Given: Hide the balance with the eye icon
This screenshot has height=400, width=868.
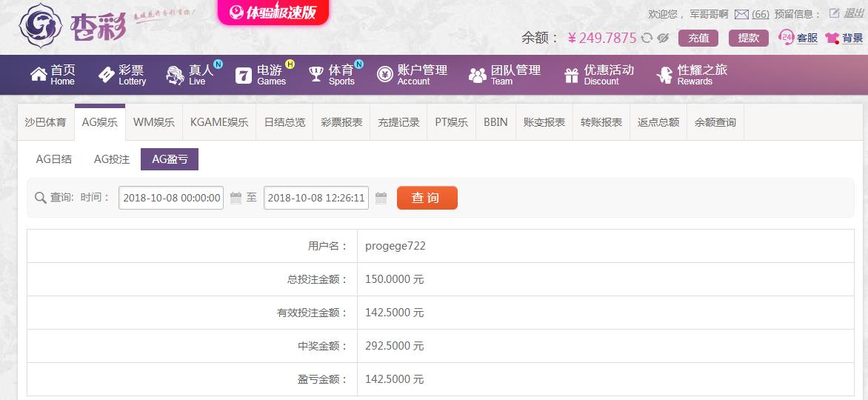Looking at the screenshot, I should 663,38.
